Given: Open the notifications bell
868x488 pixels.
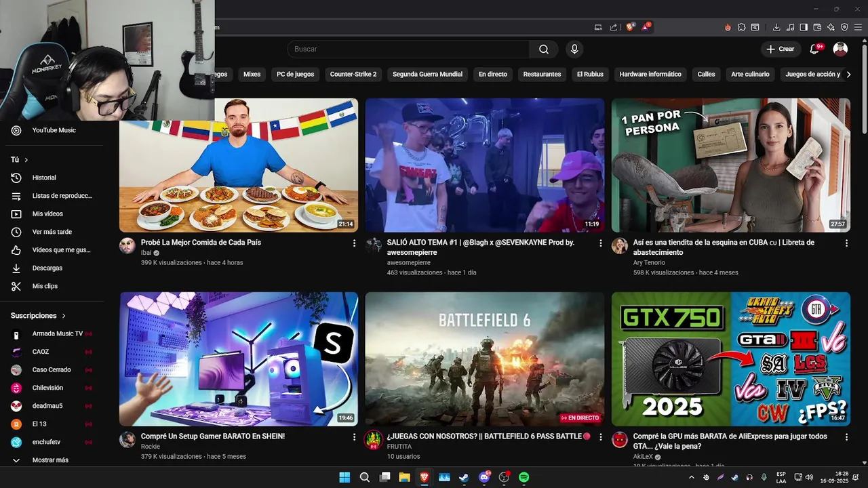Looking at the screenshot, I should tap(814, 49).
